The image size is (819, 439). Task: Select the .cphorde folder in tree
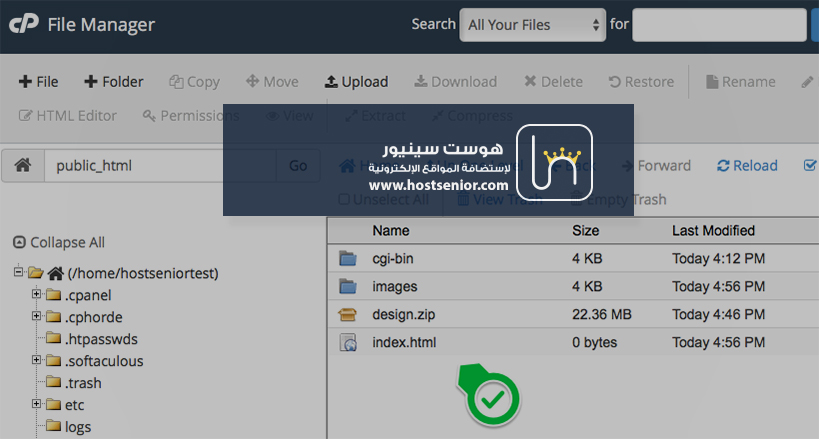(93, 317)
